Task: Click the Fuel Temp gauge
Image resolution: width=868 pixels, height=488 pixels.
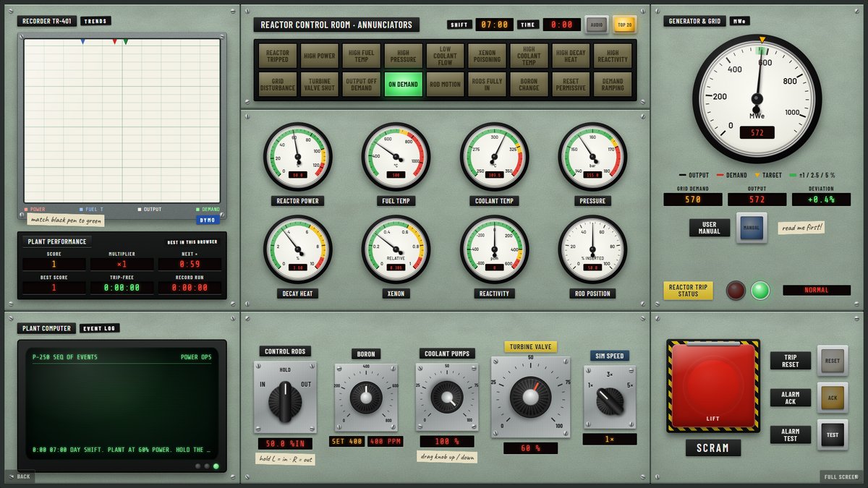Action: (396, 157)
